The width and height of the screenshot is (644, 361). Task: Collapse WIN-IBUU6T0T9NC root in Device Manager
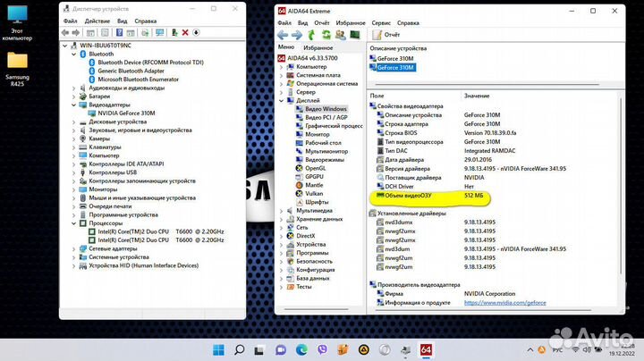(65, 46)
